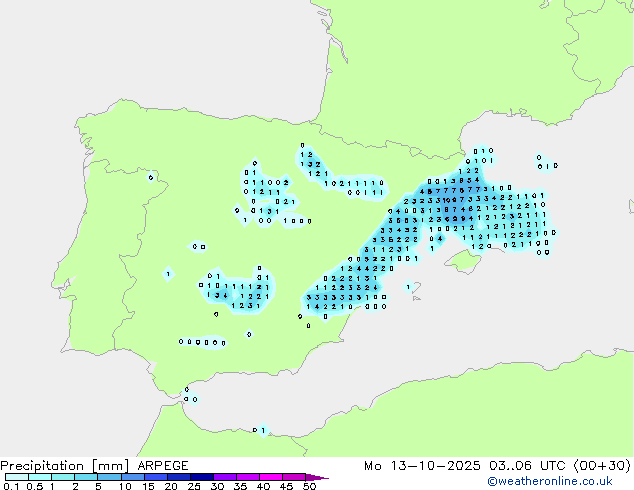
Task: Click the 15–20 mm legend color swatch
Action: point(155,477)
